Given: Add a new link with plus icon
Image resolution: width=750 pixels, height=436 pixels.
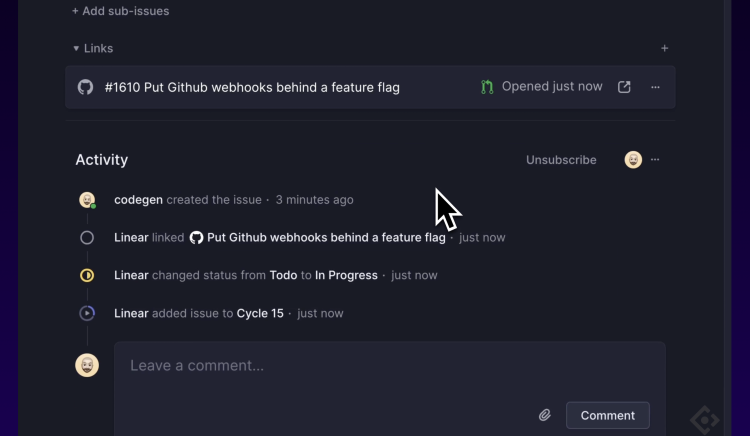Looking at the screenshot, I should pyautogui.click(x=664, y=48).
